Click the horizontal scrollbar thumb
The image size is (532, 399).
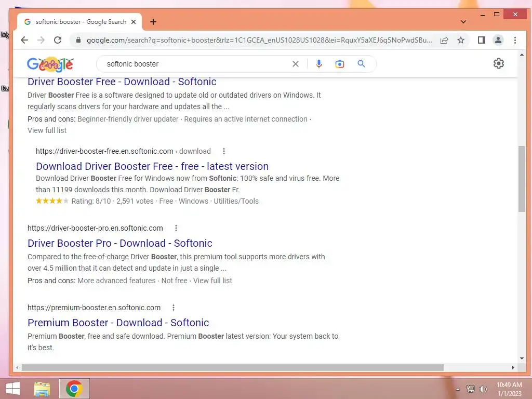(232, 367)
